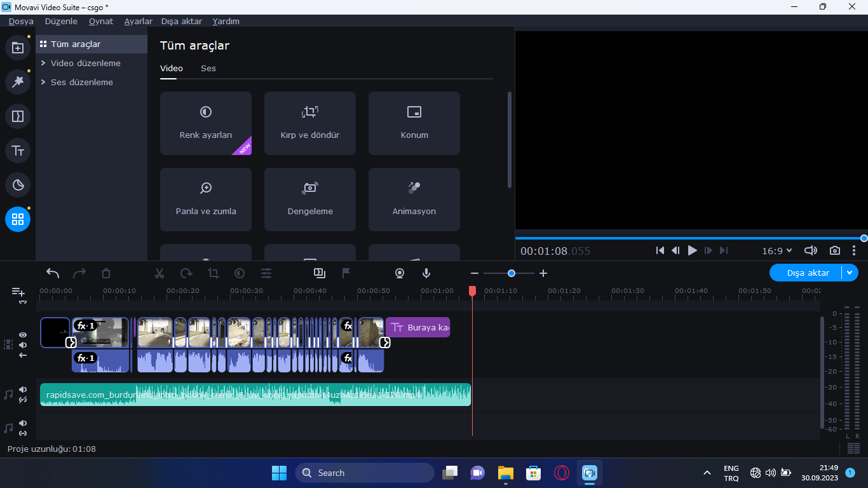Zoom out the timeline with minus button

(474, 273)
